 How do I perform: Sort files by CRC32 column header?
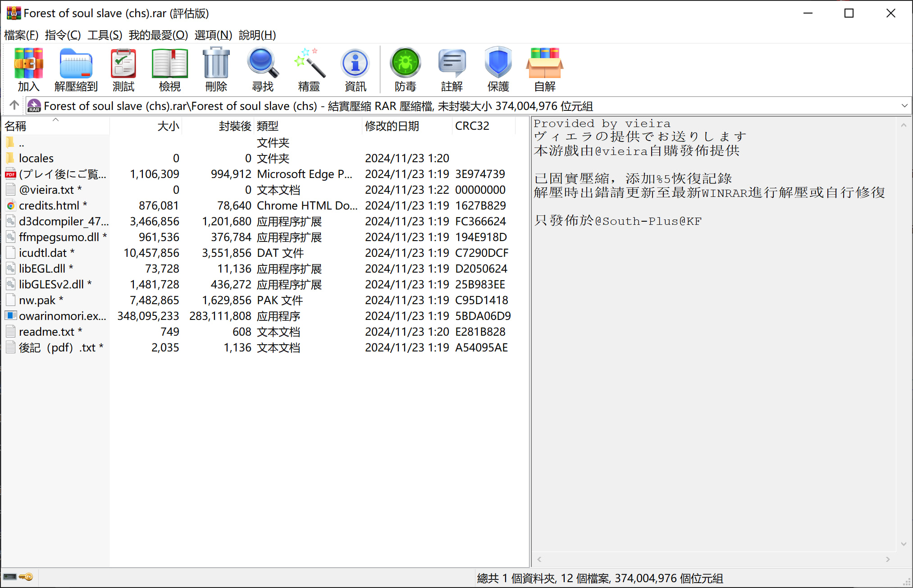coord(472,126)
